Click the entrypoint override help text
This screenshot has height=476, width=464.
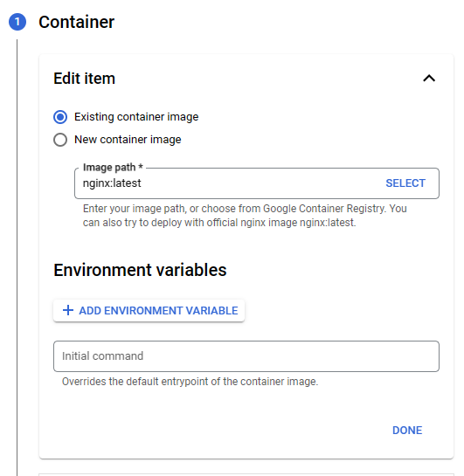(x=190, y=382)
